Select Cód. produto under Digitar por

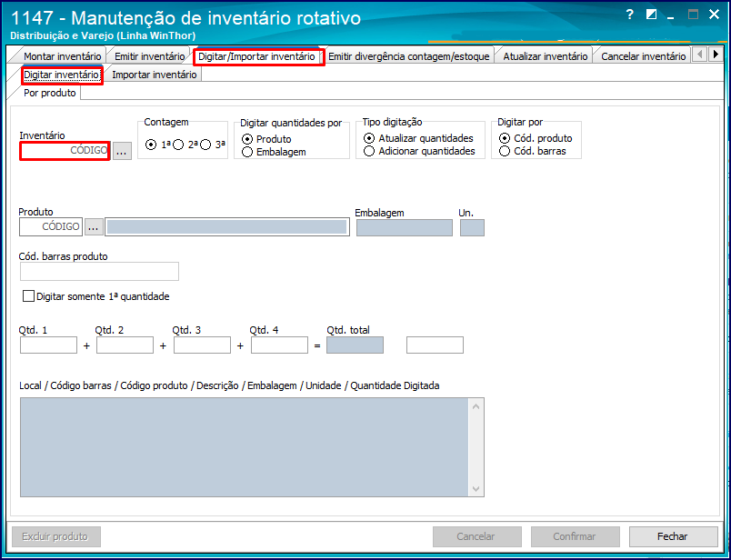pos(504,138)
